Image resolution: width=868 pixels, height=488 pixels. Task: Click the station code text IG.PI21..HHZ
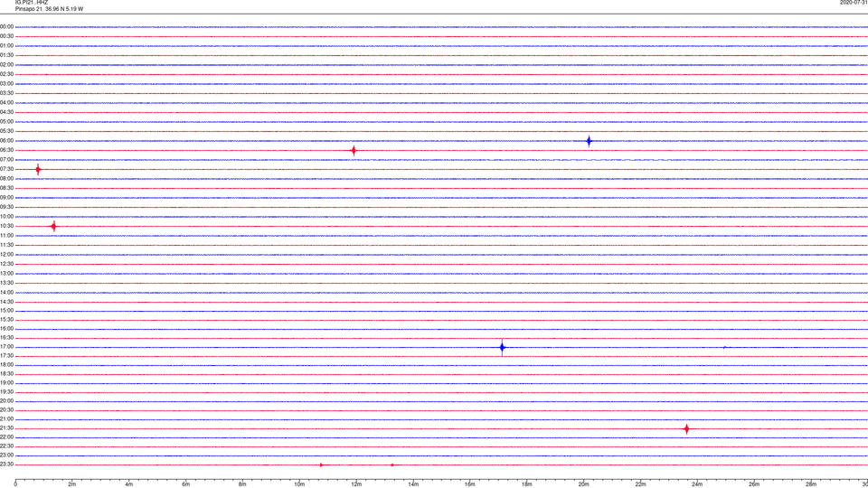(32, 3)
